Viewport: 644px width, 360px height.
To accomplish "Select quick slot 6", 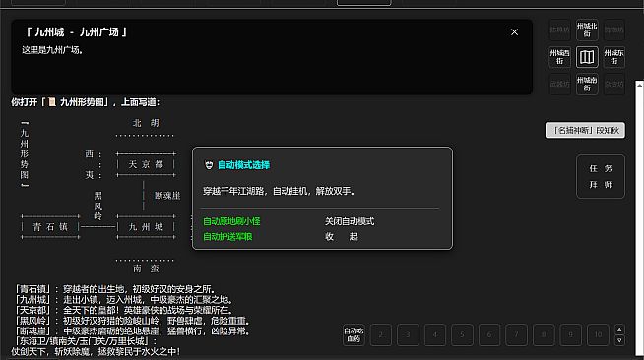I will (x=489, y=335).
